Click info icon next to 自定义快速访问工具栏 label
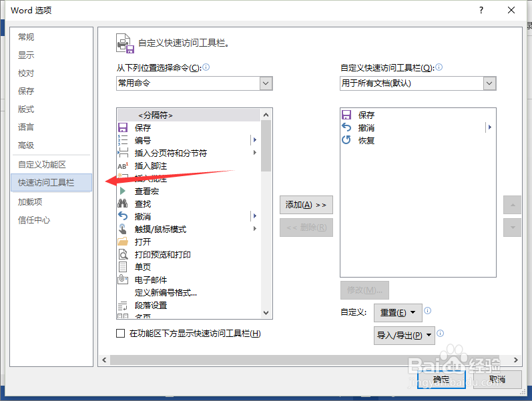Screen dimensions: 532x401 (439, 67)
